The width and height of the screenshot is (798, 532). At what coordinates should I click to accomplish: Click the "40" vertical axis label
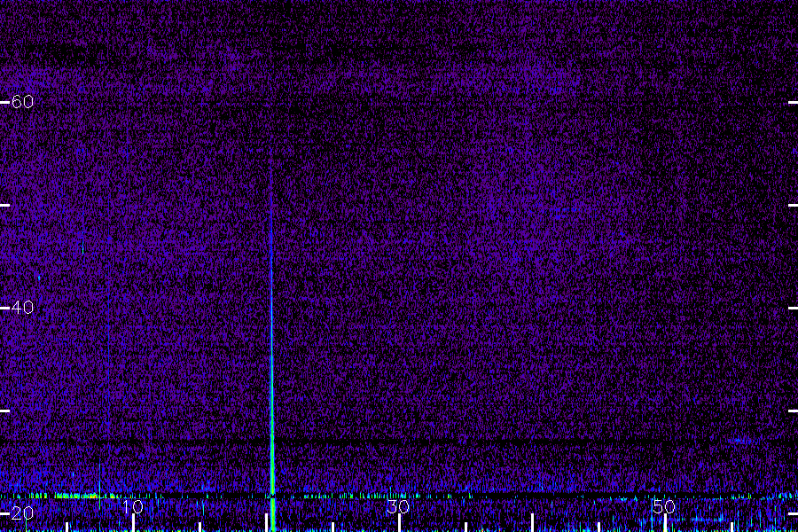click(x=22, y=308)
